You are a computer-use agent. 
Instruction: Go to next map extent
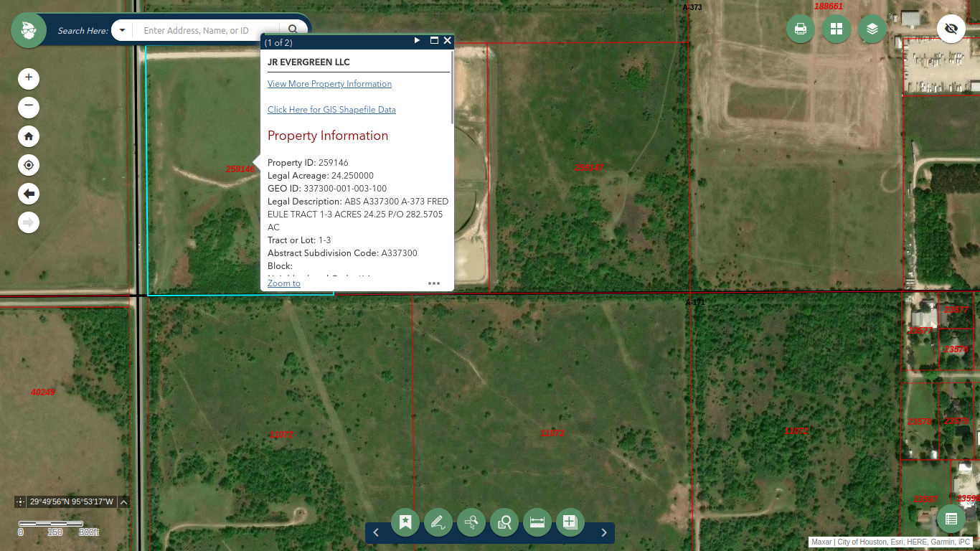29,222
